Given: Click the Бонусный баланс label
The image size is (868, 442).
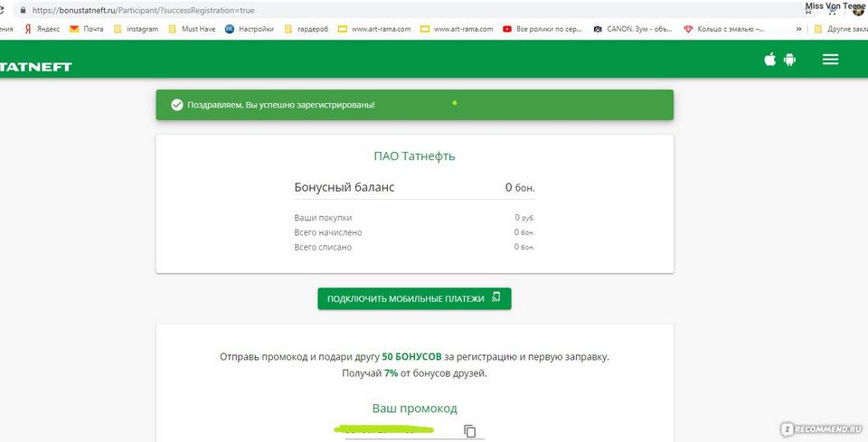Looking at the screenshot, I should pos(344,187).
